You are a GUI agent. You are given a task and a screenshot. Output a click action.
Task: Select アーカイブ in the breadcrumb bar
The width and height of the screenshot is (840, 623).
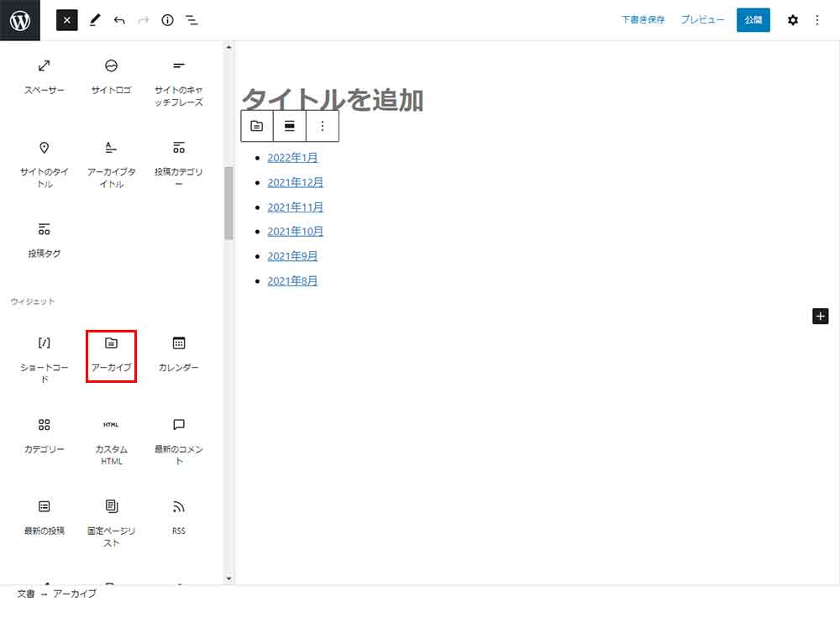(75, 594)
